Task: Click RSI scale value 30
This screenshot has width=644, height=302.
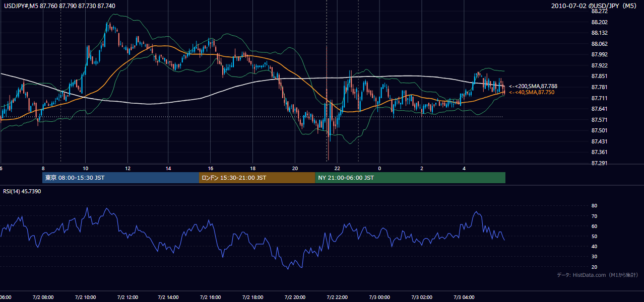Action: pos(595,257)
